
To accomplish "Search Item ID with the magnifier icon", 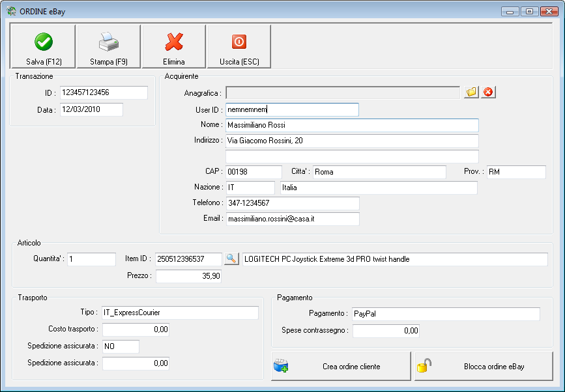I will 231,259.
